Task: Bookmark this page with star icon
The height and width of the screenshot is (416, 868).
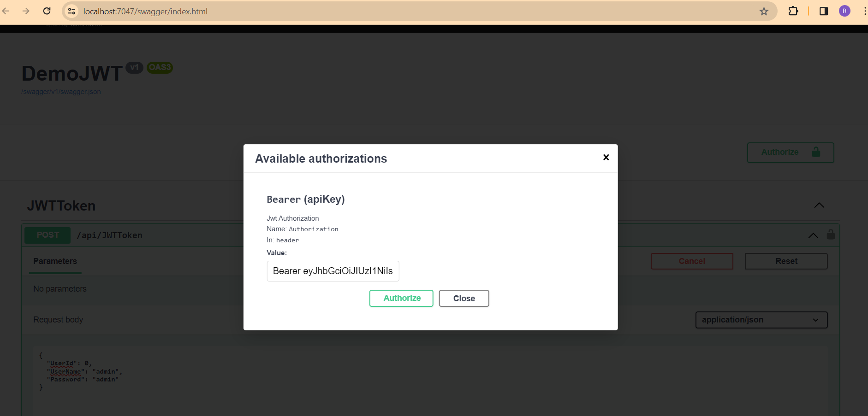Action: 764,11
